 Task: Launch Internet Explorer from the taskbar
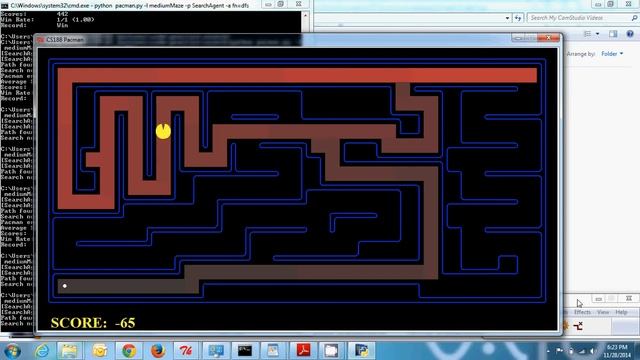coord(42,351)
